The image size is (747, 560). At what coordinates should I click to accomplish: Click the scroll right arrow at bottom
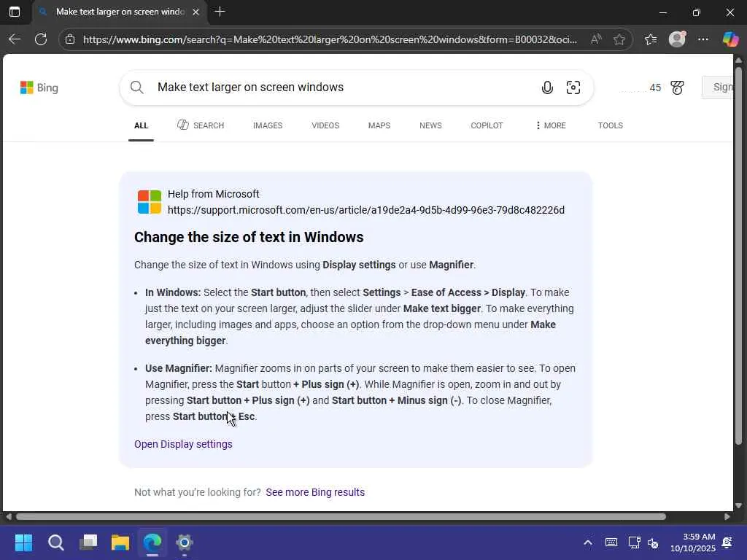coord(727,517)
